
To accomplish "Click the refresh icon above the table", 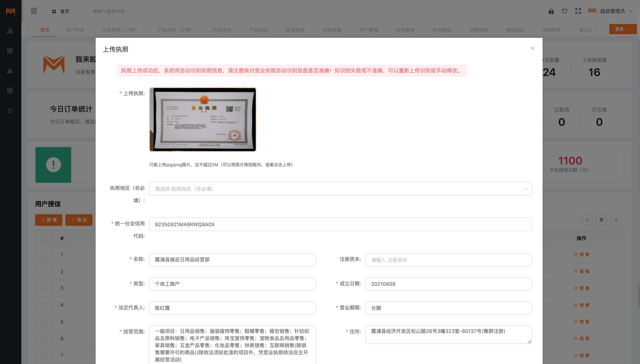I will click(x=587, y=220).
